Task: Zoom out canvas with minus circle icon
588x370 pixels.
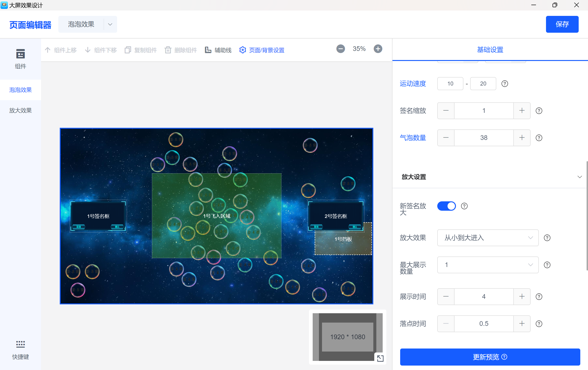Action: (340, 49)
